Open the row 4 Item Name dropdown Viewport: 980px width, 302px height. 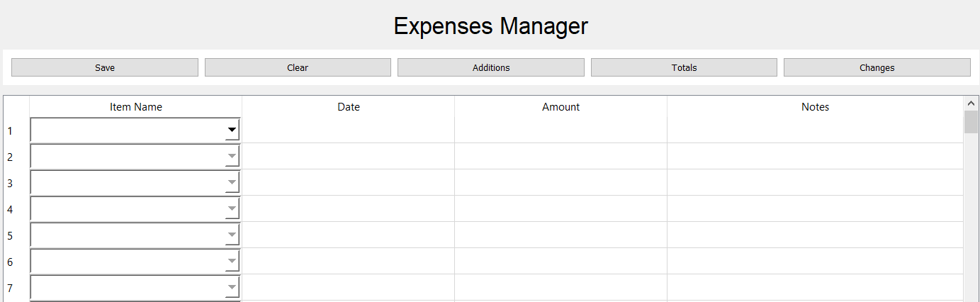232,209
